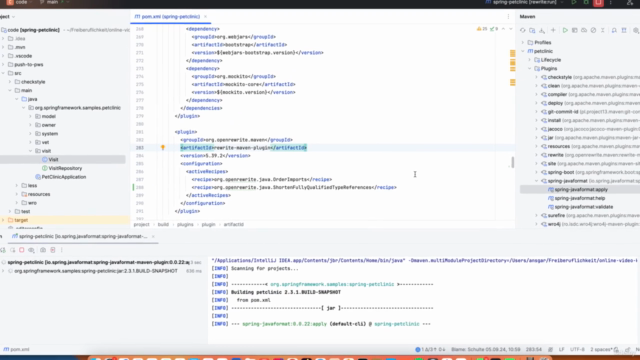Collapse petclinic node in Maven panel
This screenshot has height=360, width=640.
(523, 51)
